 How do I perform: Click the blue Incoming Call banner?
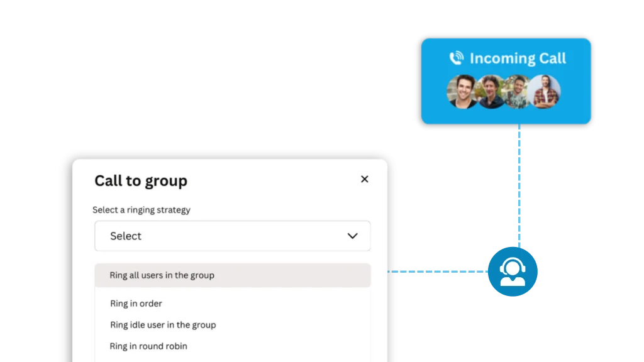tap(506, 80)
